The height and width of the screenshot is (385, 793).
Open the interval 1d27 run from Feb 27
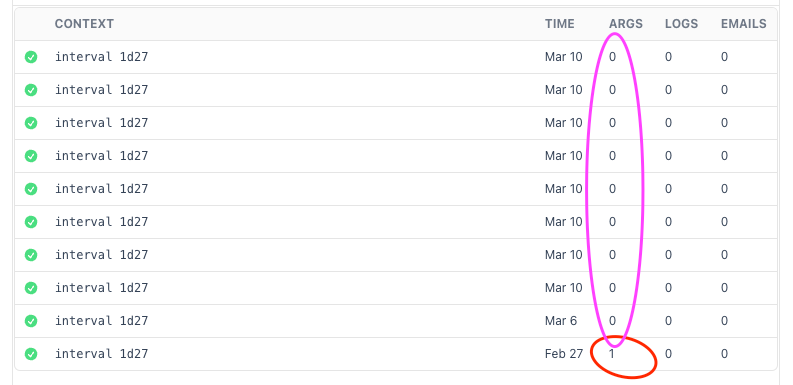(101, 354)
